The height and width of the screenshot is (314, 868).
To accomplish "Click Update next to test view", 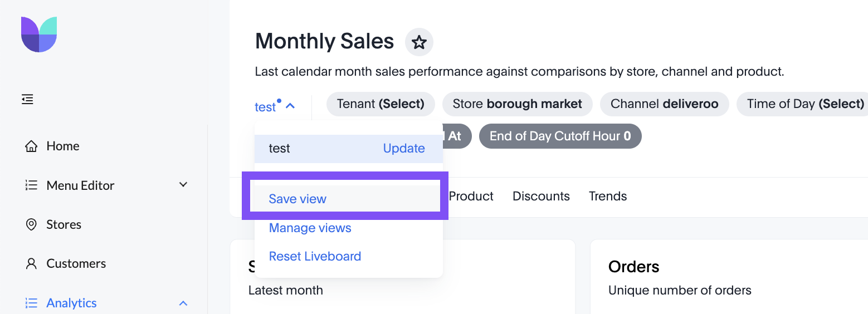I will [x=404, y=149].
